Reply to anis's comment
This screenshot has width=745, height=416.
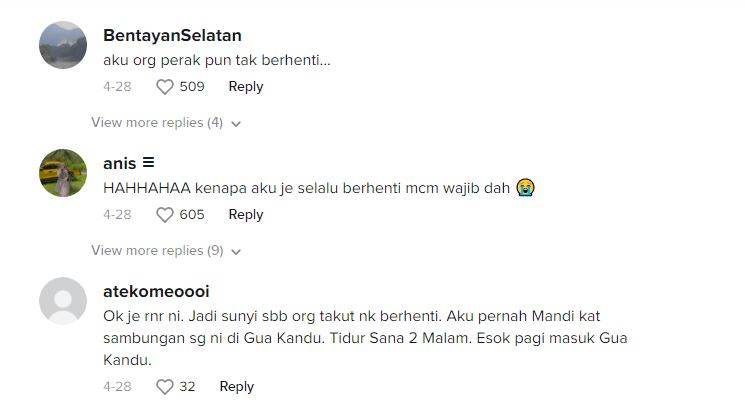pos(245,215)
